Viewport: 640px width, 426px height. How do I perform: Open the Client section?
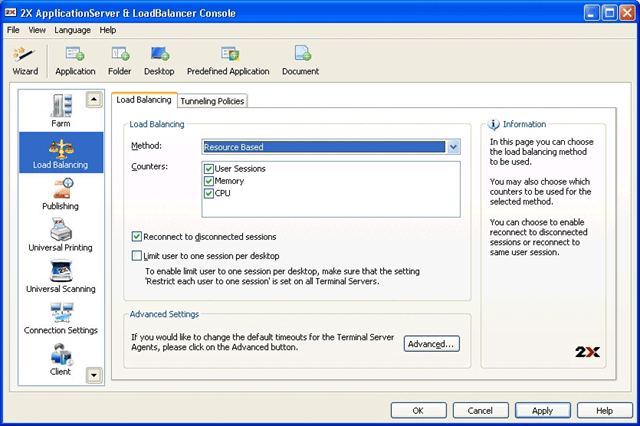point(61,359)
